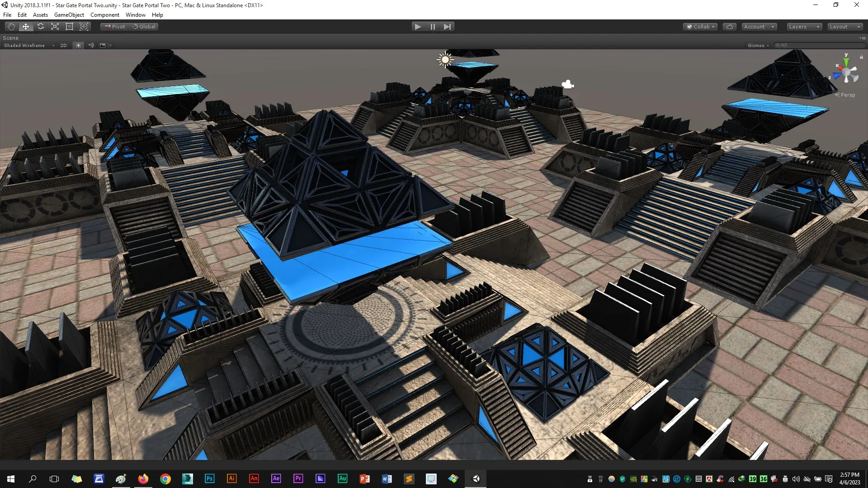Screen dimensions: 868x488
Task: Select the directional light sun gizmo
Action: coord(445,60)
